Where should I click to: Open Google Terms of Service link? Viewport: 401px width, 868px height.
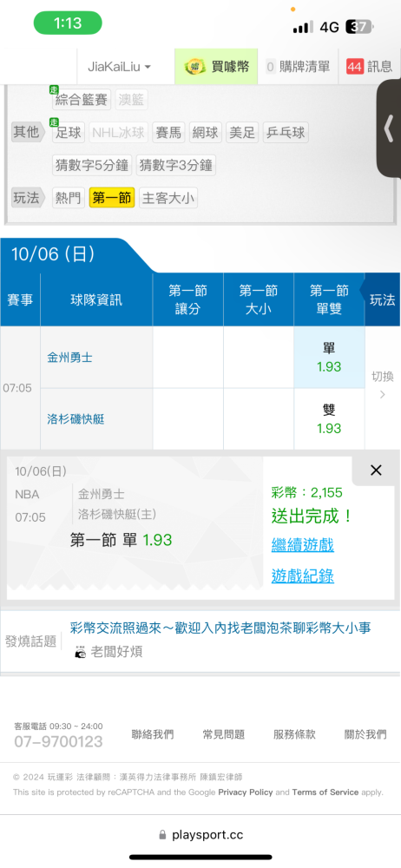pos(325,792)
